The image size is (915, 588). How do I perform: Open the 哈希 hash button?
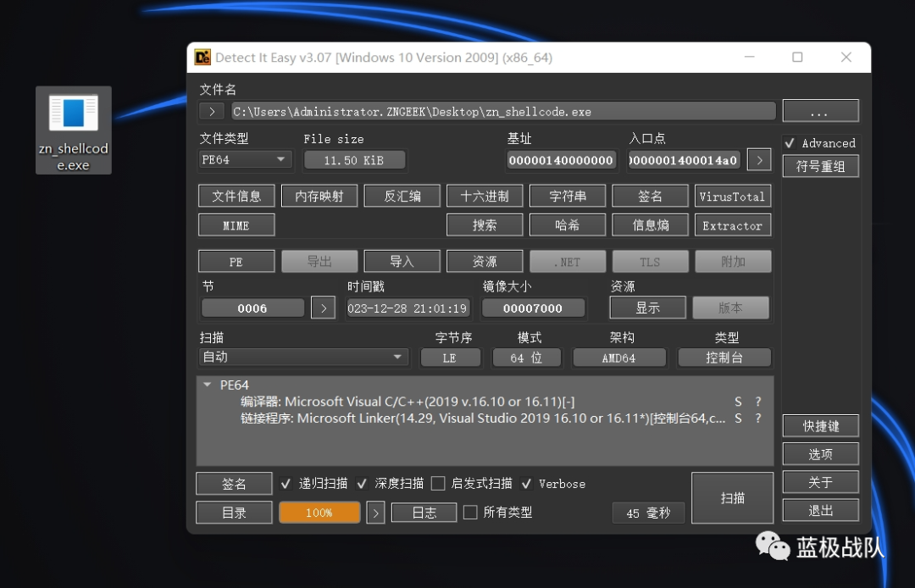point(567,225)
